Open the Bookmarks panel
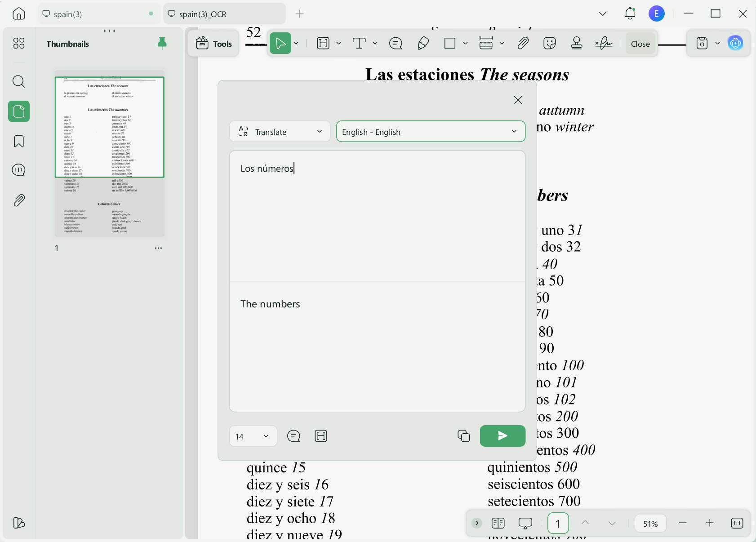Image resolution: width=756 pixels, height=542 pixels. 19,141
